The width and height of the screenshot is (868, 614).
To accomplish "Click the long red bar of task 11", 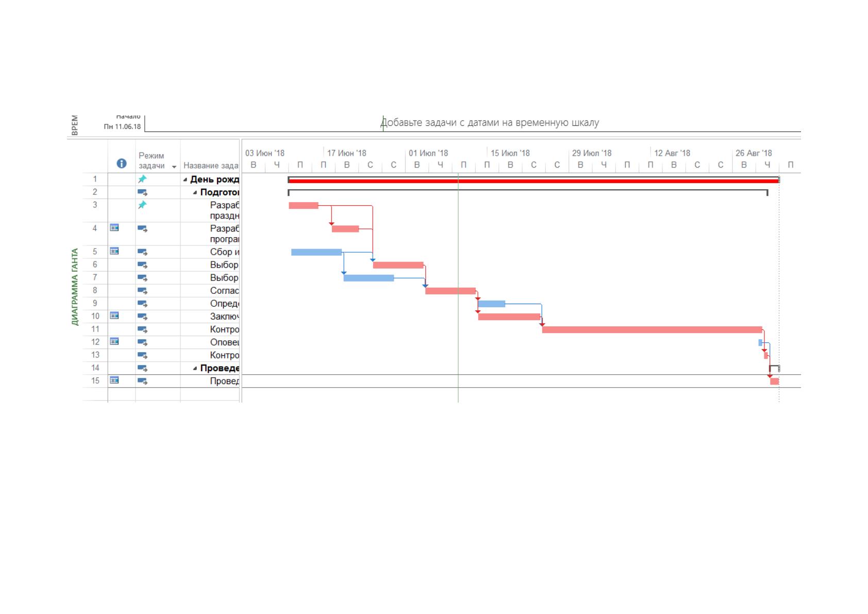I will (652, 329).
